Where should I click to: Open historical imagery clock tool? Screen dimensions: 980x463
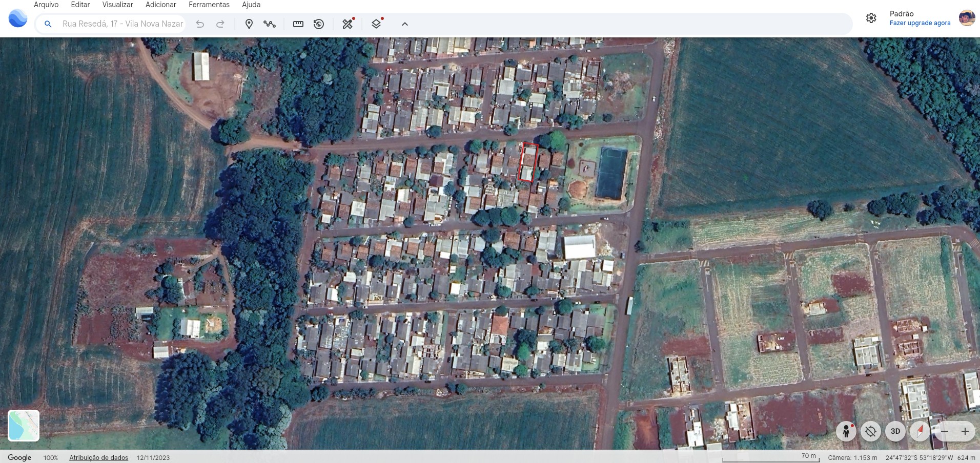(319, 24)
